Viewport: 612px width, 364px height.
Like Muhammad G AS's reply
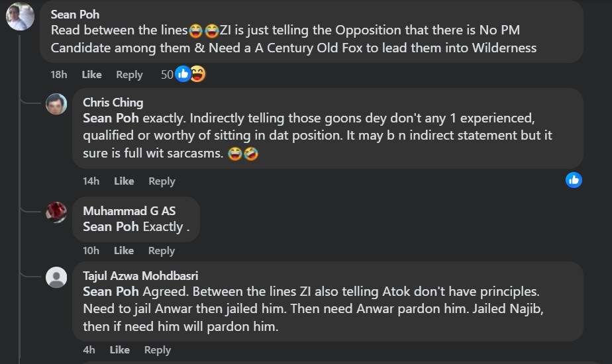[x=124, y=251]
